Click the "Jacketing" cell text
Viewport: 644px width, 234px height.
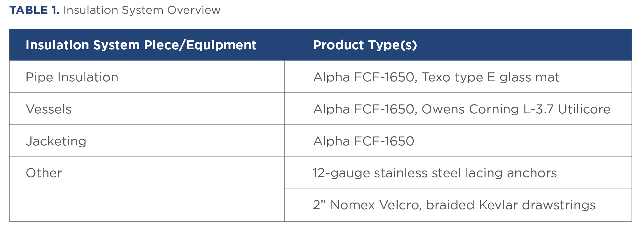coord(56,141)
